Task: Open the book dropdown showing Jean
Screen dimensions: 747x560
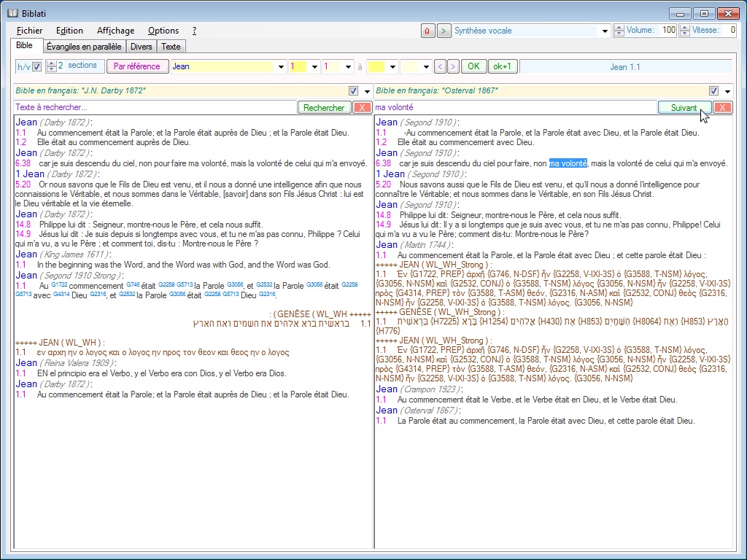Action: pyautogui.click(x=281, y=66)
